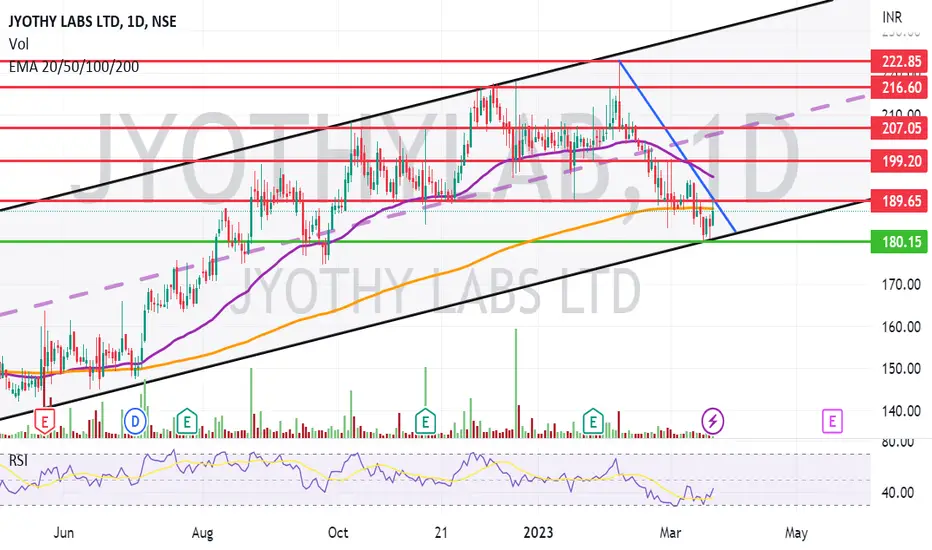Click the purple outlined upcoming earnings E marker

[832, 421]
